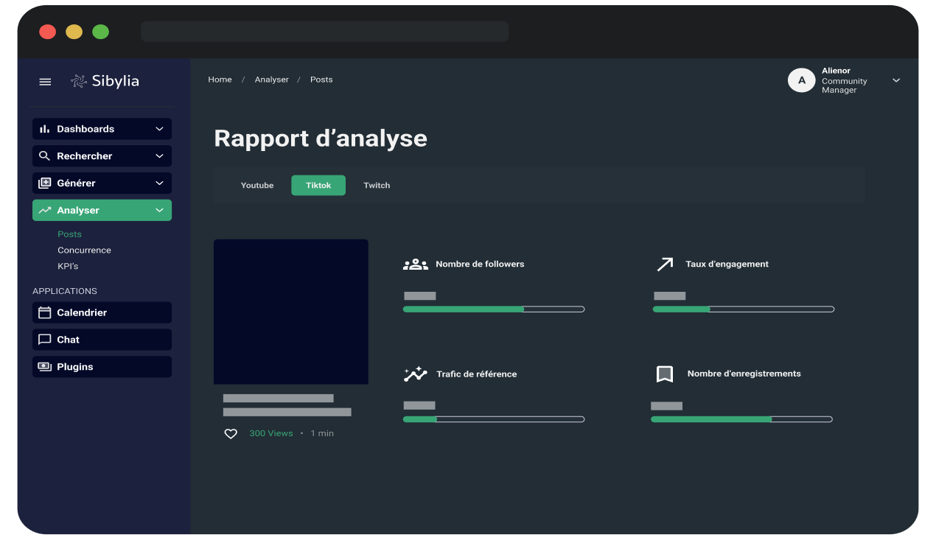Viewport: 936px width, 560px height.
Task: Open Posts in the sidebar
Action: pyautogui.click(x=70, y=234)
